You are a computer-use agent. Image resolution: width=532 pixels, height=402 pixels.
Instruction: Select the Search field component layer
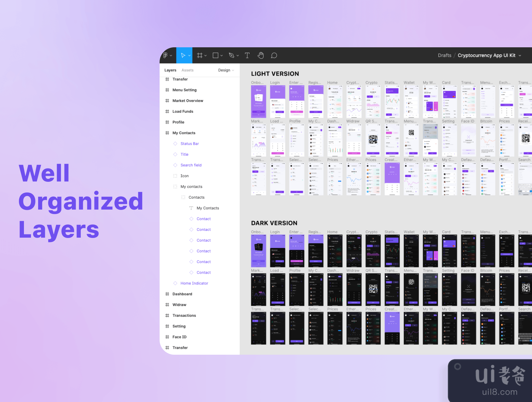point(191,165)
